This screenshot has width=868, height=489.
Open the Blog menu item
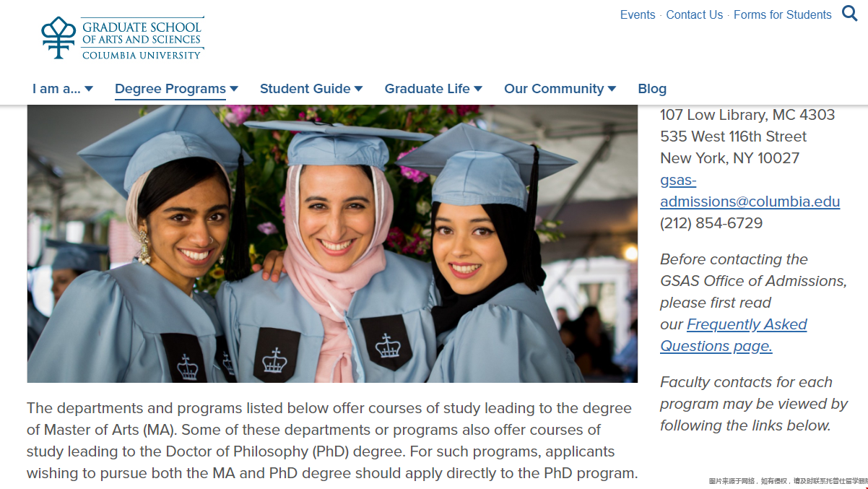652,89
